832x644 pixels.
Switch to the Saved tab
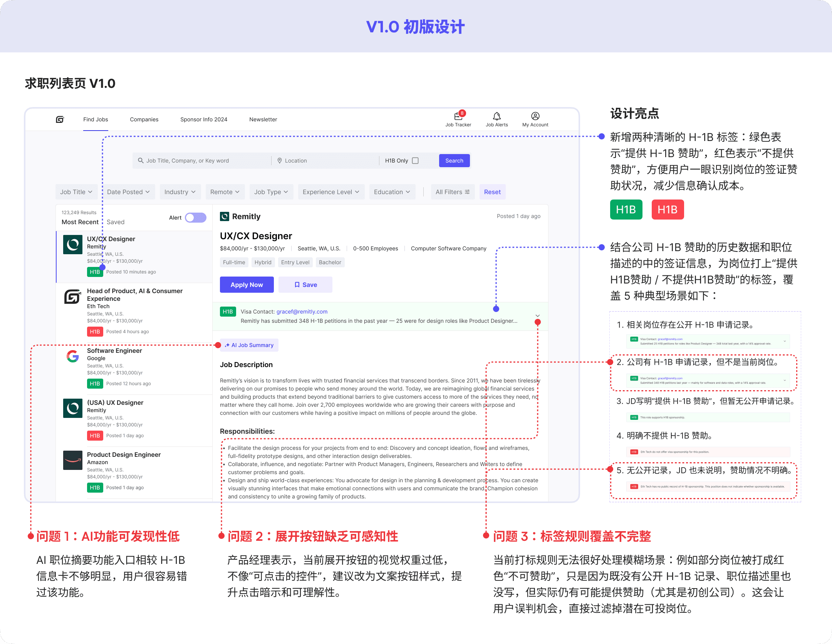[116, 222]
